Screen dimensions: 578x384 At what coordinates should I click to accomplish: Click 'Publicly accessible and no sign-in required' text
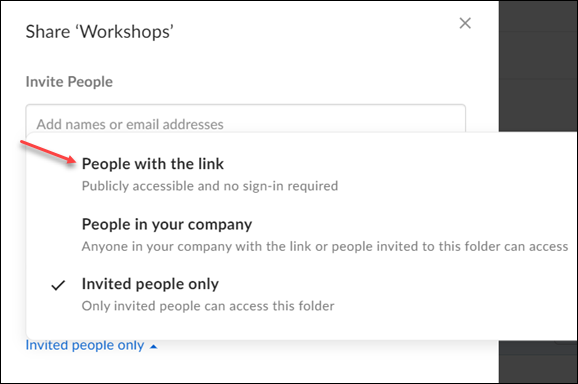pos(210,186)
